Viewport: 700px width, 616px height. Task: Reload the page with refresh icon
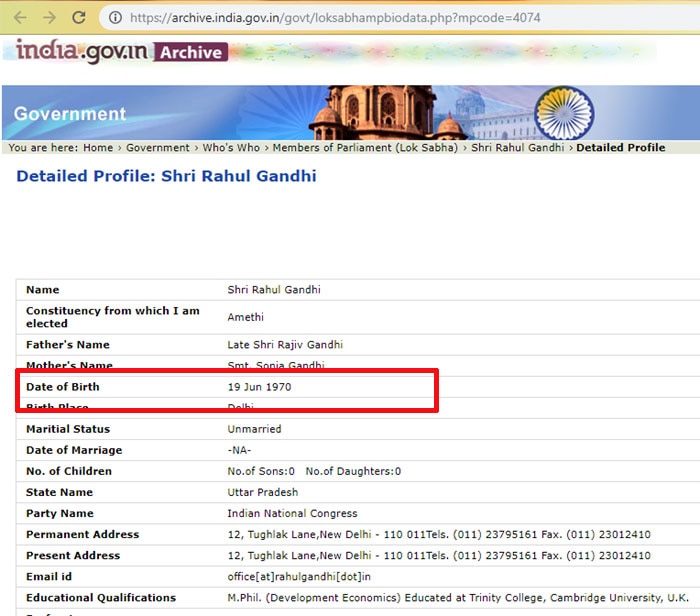[x=79, y=17]
